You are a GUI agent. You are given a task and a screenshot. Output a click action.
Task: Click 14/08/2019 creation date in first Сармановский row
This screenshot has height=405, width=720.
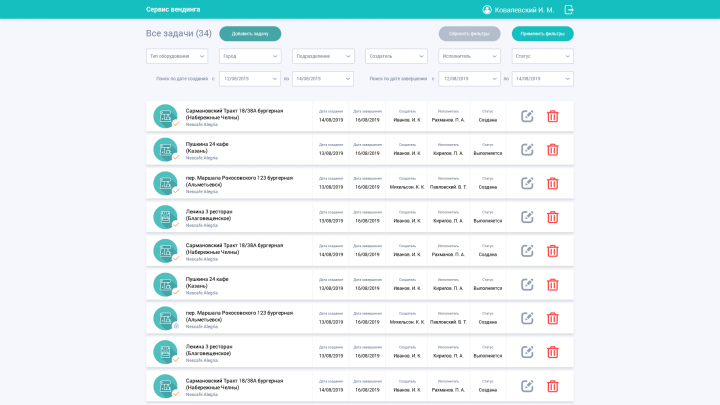pos(331,120)
